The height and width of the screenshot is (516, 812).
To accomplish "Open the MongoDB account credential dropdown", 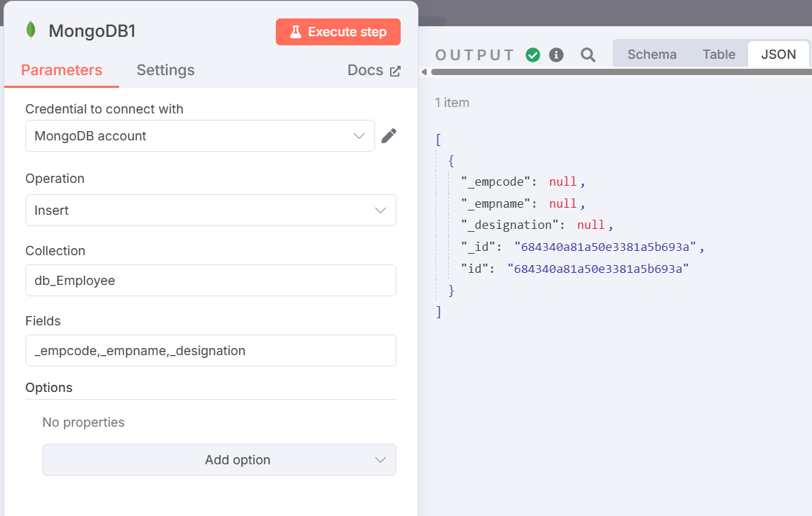I will 200,136.
